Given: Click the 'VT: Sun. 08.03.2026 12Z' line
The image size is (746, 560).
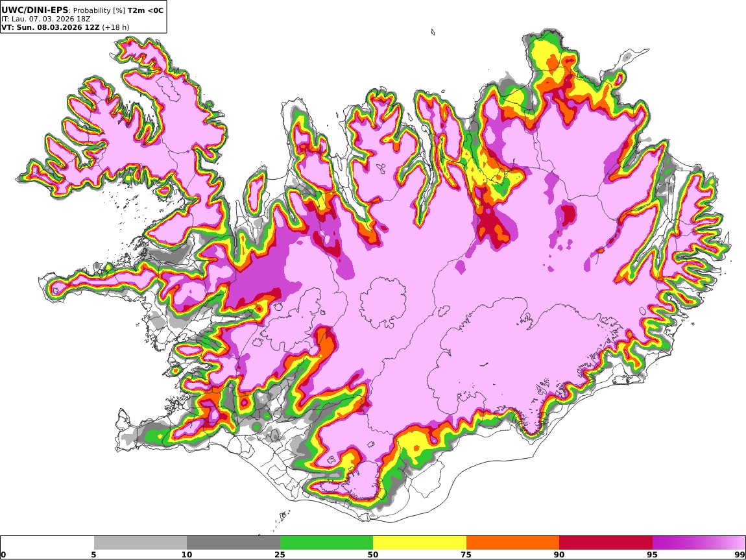Looking at the screenshot, I should pos(51,27).
